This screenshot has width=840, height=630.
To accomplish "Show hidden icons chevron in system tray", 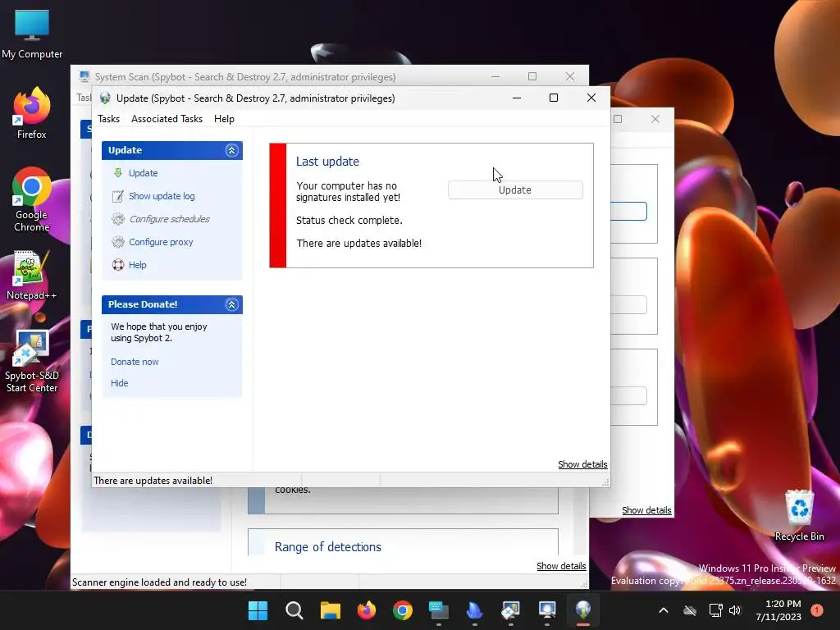I will tap(663, 610).
